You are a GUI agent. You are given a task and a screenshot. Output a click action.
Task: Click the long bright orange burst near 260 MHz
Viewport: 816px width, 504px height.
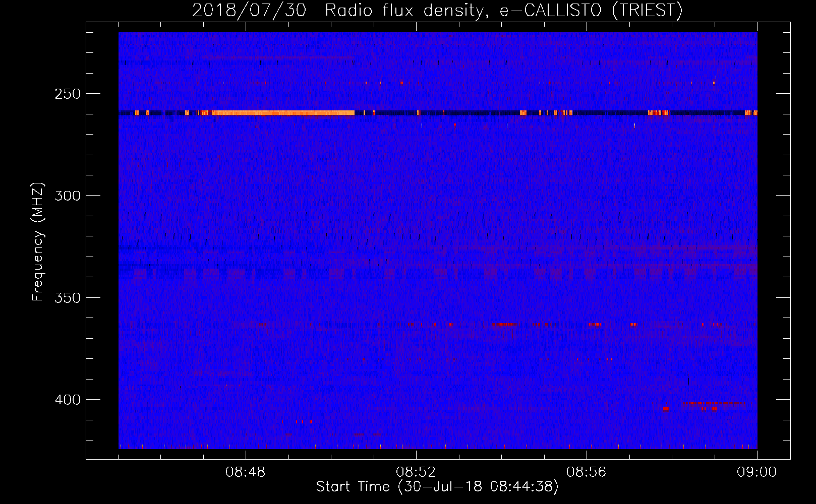282,113
